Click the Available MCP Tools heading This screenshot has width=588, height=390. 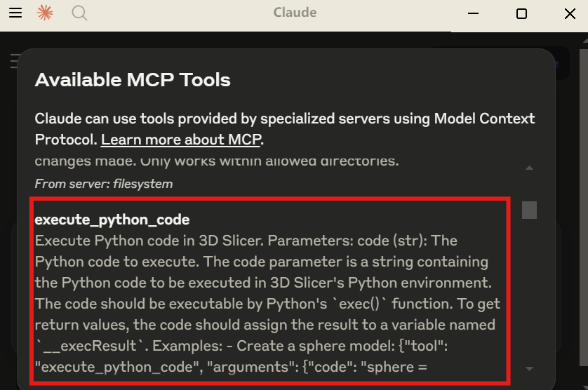[133, 80]
